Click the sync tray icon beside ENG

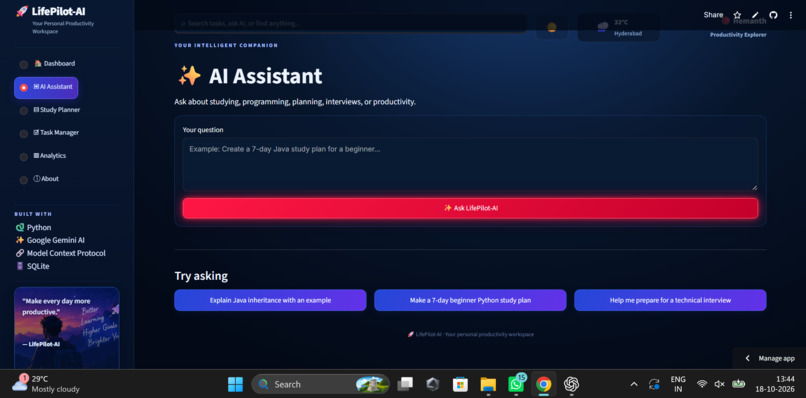[654, 384]
